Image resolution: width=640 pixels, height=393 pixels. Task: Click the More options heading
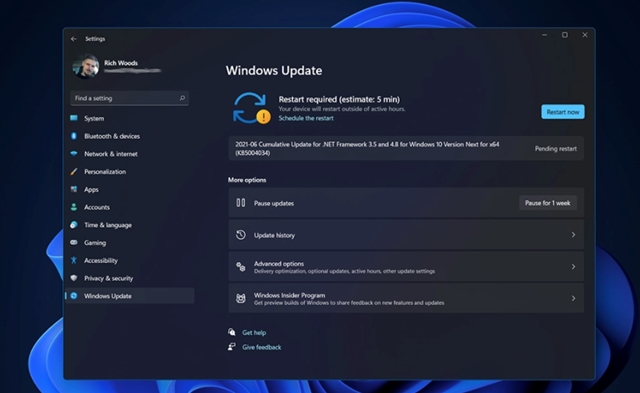(247, 180)
